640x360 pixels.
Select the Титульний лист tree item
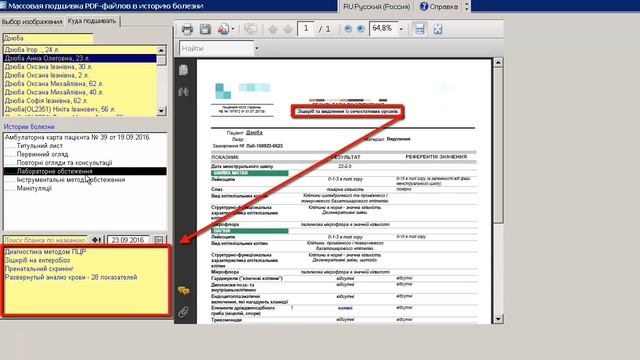pyautogui.click(x=40, y=146)
